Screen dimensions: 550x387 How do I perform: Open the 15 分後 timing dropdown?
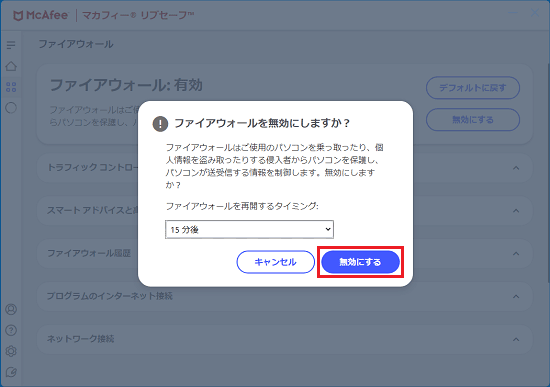click(x=249, y=229)
